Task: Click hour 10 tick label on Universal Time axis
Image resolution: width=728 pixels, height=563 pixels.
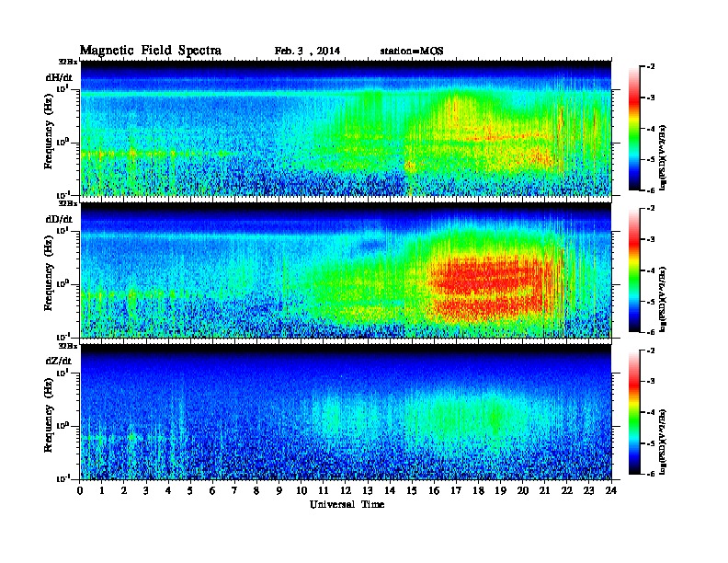Action: click(301, 491)
